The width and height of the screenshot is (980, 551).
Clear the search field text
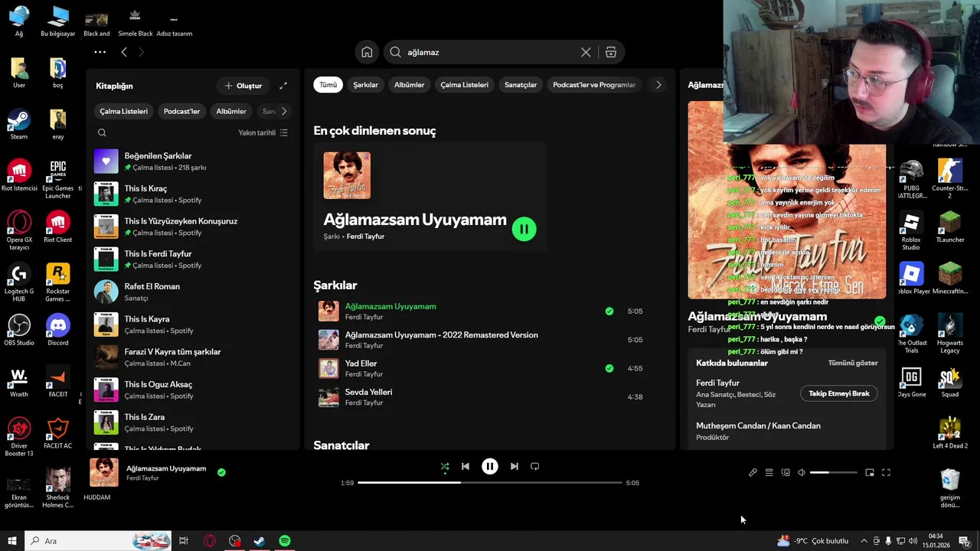pyautogui.click(x=586, y=52)
